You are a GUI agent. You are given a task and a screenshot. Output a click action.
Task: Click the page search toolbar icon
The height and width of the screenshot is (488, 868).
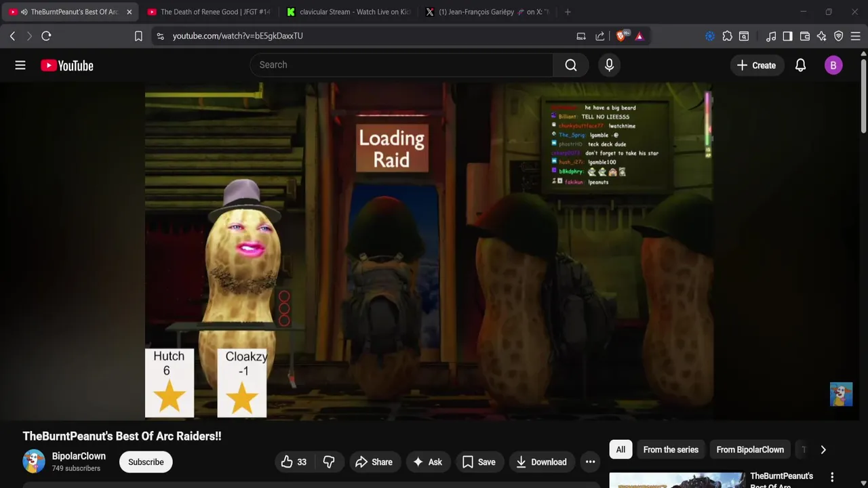(744, 36)
